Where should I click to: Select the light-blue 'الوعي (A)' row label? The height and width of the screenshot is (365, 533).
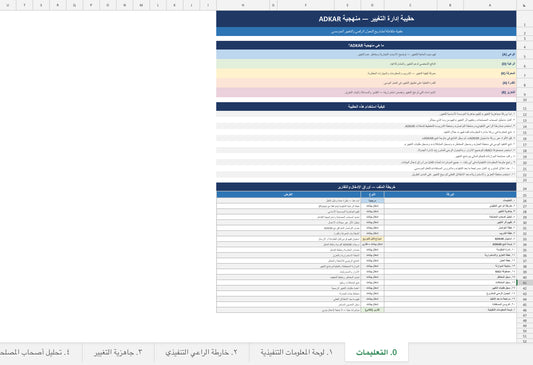(508, 54)
